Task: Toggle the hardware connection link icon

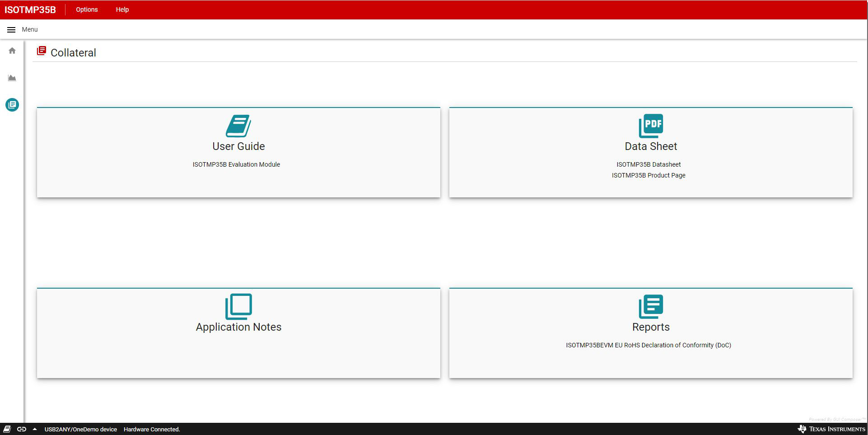Action: click(22, 429)
